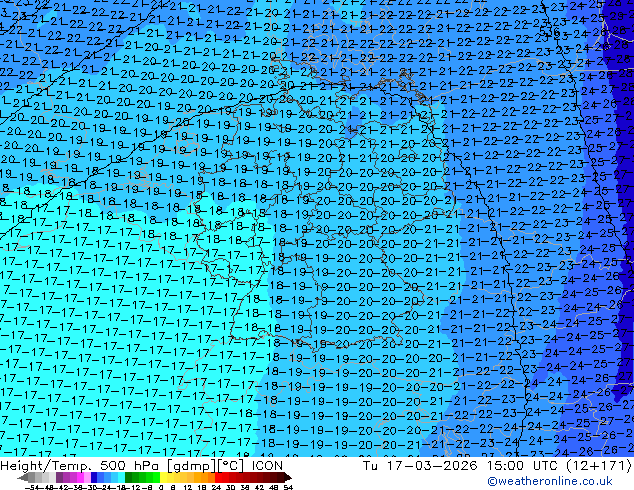
Task: Pick the gray left-arrow end of the color scale
Action: click(23, 477)
